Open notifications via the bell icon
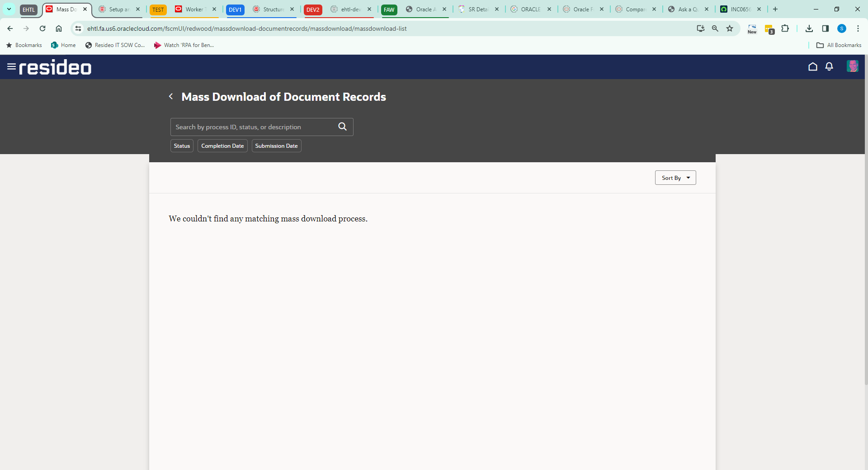868x470 pixels. (829, 66)
